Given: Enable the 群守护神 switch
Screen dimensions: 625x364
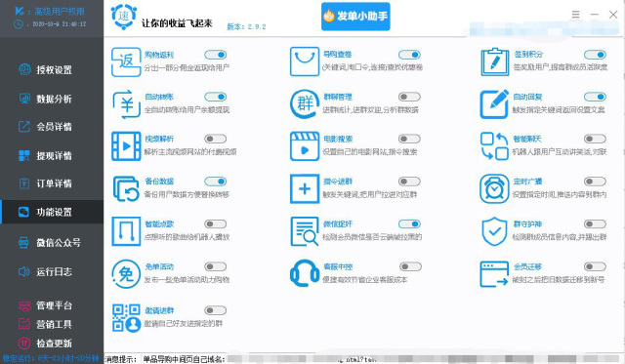Looking at the screenshot, I should [595, 224].
